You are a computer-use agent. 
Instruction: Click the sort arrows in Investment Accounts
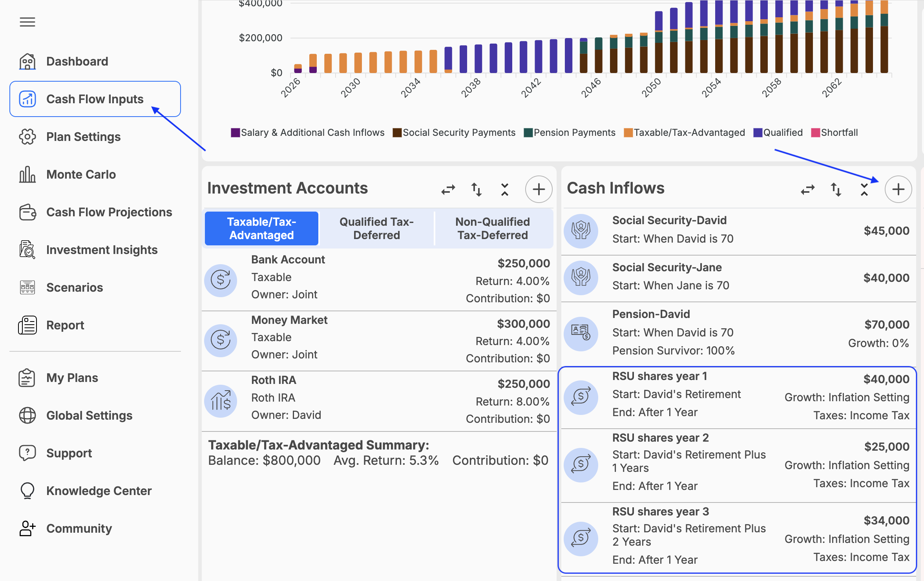pos(477,190)
